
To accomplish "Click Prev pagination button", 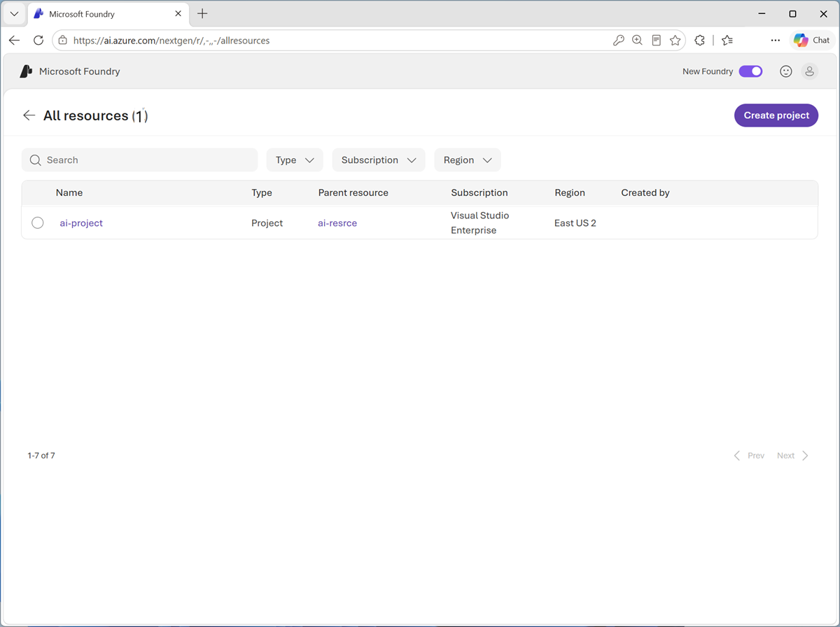I will pyautogui.click(x=749, y=456).
